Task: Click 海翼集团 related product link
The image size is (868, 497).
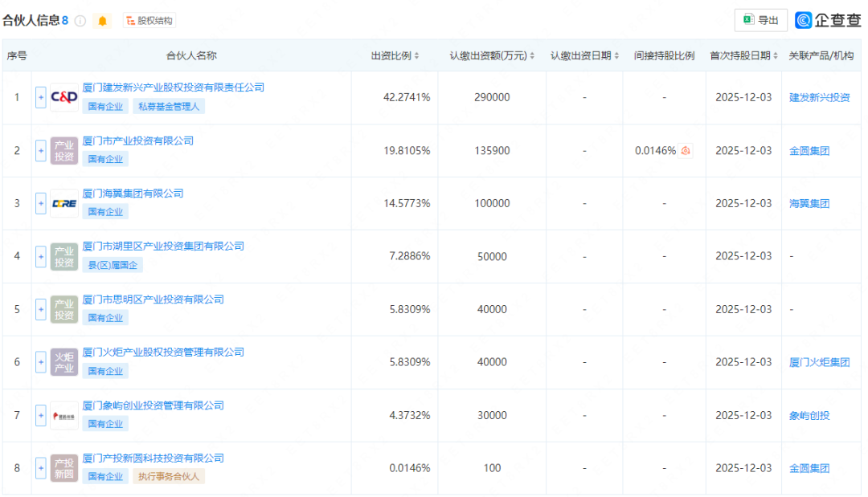Action: [809, 203]
